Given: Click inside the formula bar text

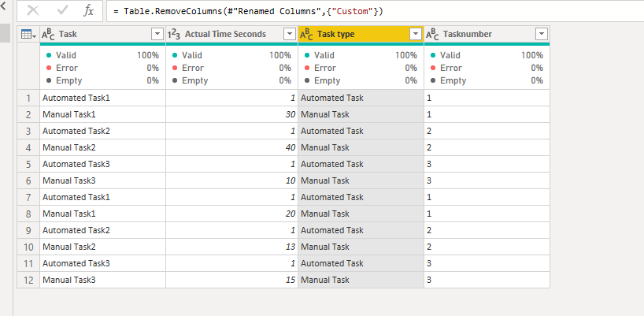Looking at the screenshot, I should pos(248,11).
